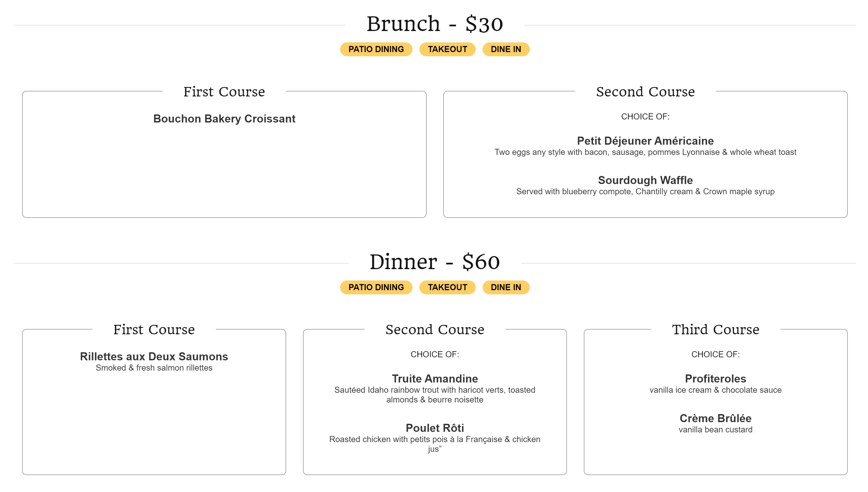This screenshot has height=492, width=868.
Task: Click the Dinner DINE IN badge
Action: [505, 287]
